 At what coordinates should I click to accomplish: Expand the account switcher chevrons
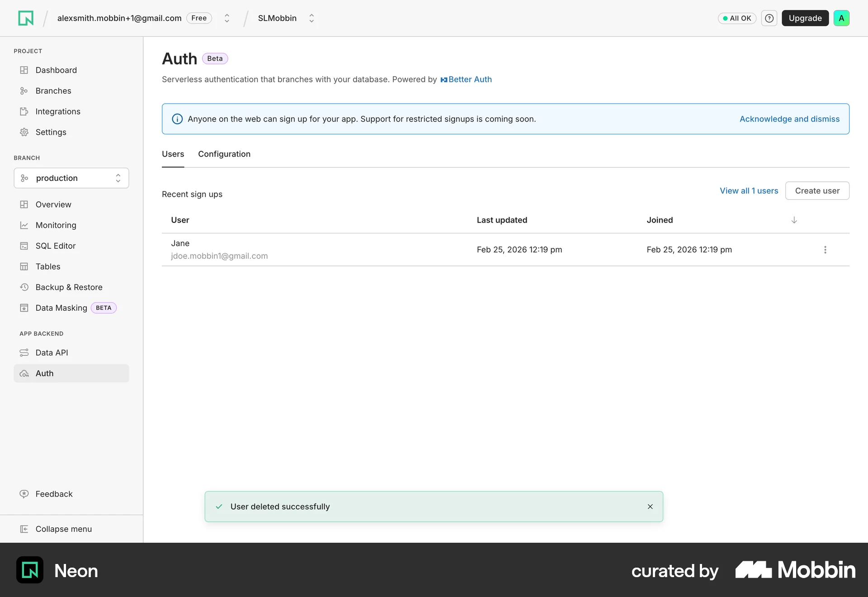click(227, 18)
